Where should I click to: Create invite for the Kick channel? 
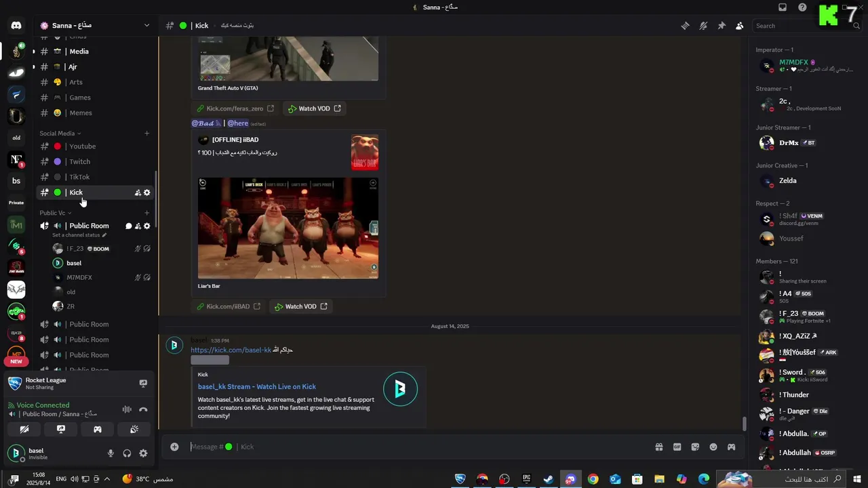pos(138,192)
